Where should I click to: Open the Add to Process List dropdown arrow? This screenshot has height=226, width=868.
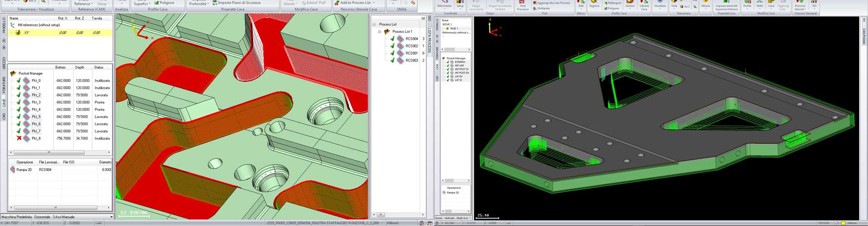[374, 3]
